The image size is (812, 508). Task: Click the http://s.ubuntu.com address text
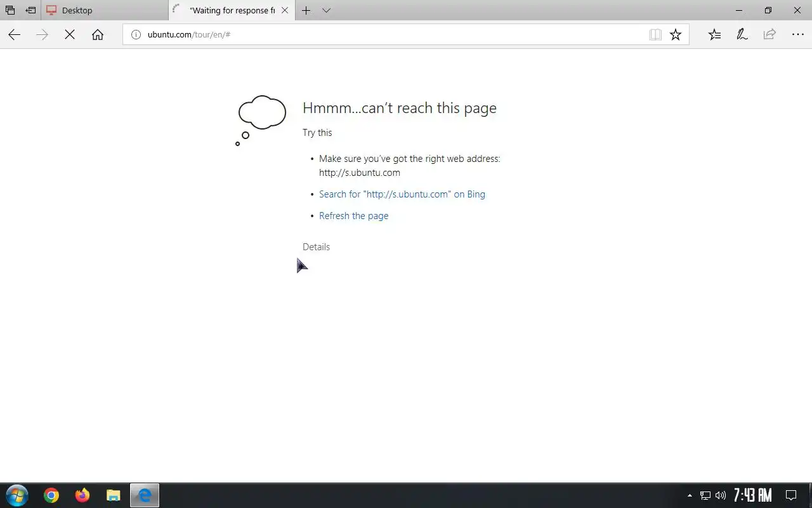360,173
